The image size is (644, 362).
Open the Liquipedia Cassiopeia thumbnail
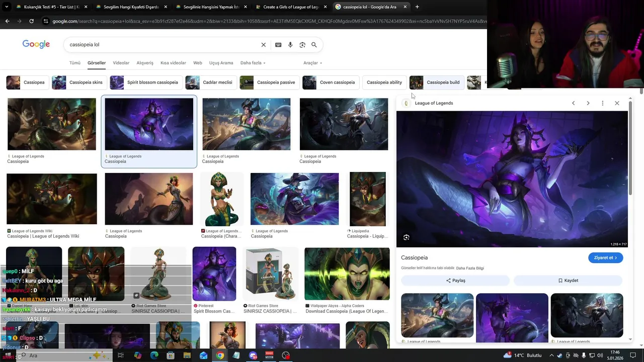[x=368, y=199]
